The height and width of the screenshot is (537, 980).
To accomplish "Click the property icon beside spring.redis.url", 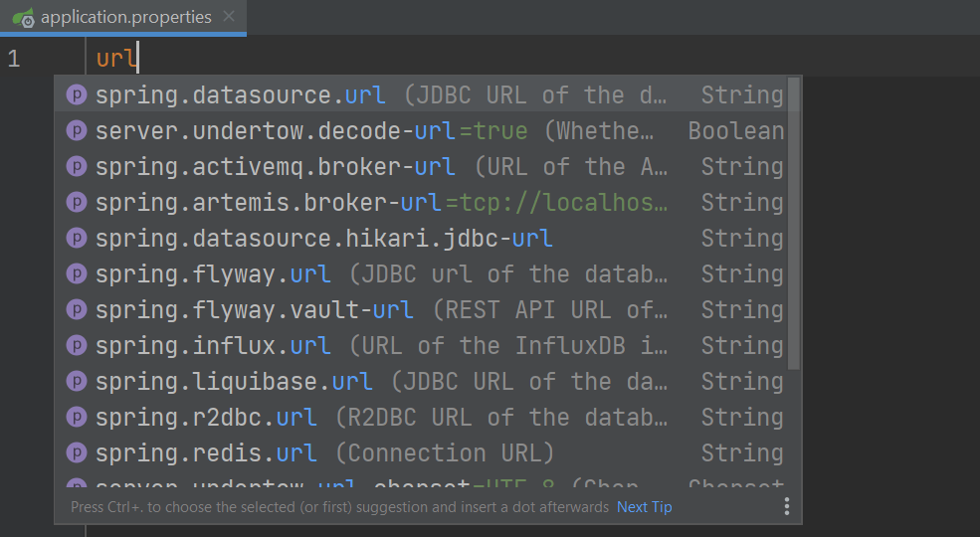I will (77, 453).
